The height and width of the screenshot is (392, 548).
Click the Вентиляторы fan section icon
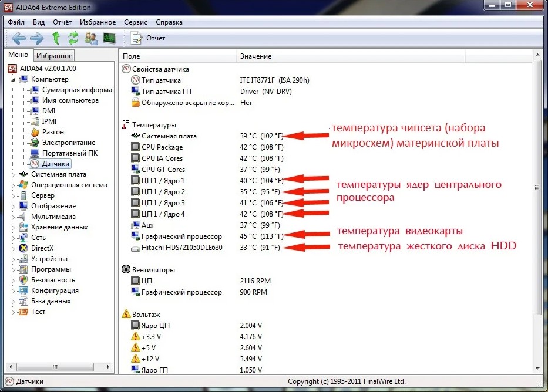click(x=126, y=269)
